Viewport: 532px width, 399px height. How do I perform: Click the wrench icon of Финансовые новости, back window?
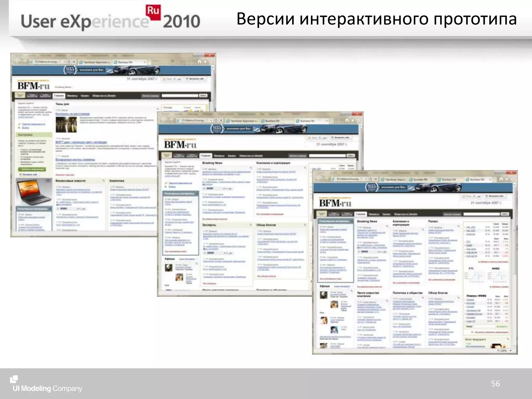104,181
